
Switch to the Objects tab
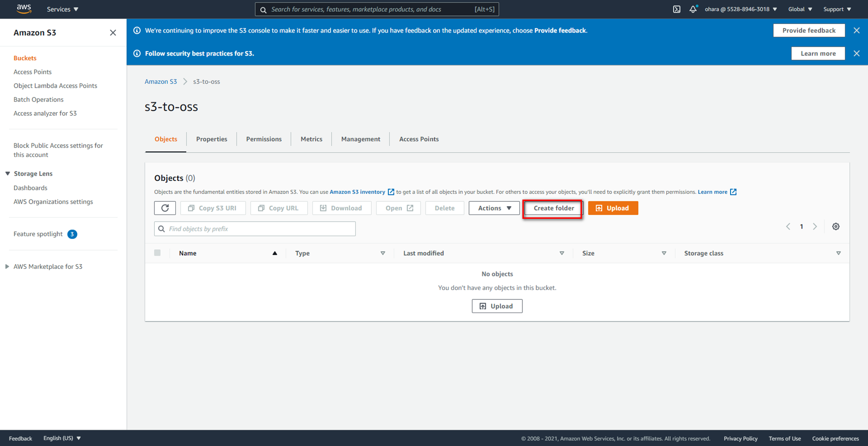click(166, 139)
